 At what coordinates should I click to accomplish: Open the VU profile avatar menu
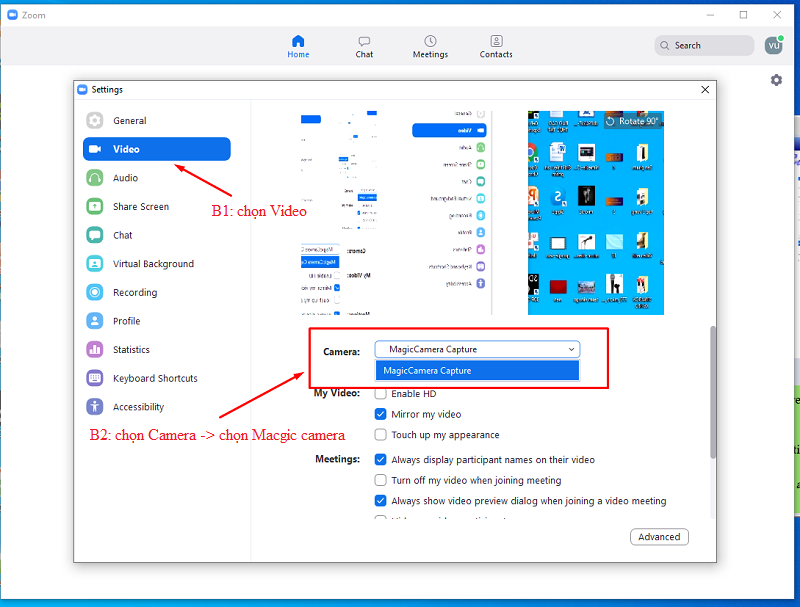point(773,45)
